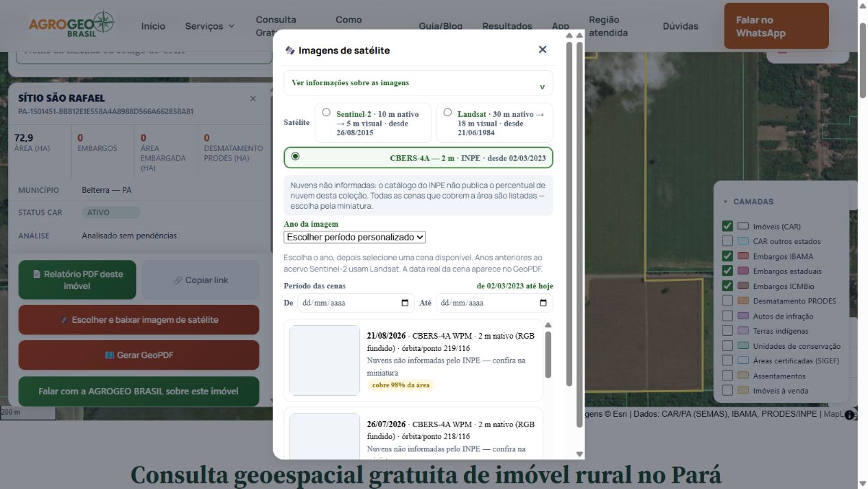Close the Sítio São Rafael panel

253,99
